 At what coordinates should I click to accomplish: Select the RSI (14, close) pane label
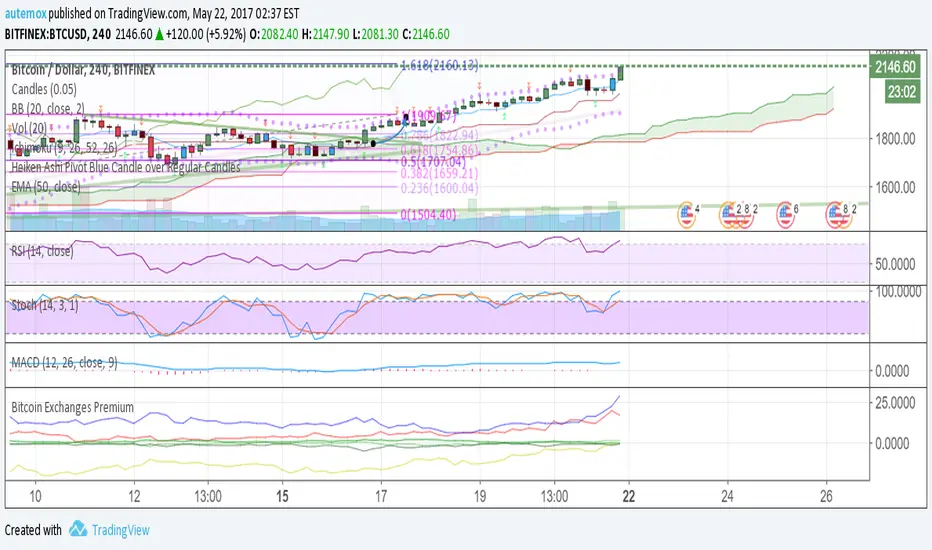(x=42, y=251)
